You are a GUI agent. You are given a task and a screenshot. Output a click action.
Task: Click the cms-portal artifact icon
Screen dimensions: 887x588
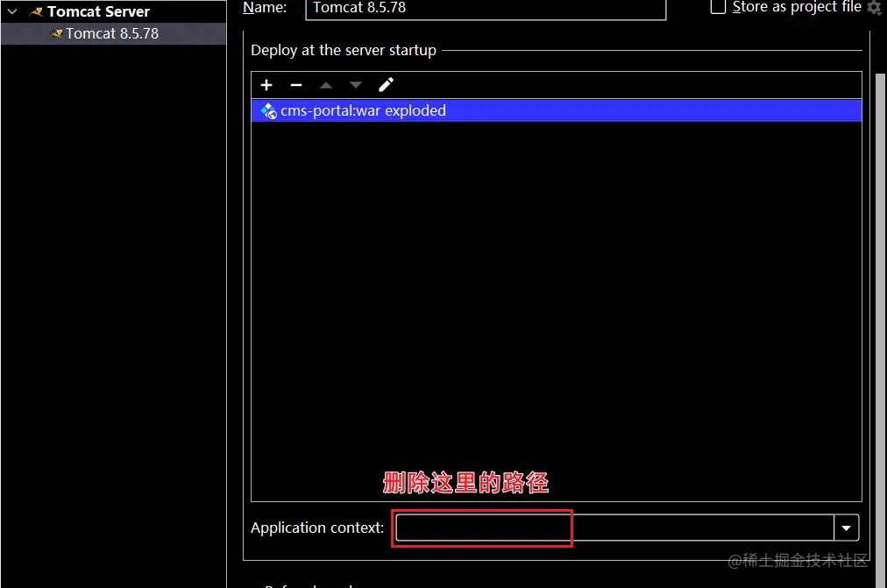269,110
